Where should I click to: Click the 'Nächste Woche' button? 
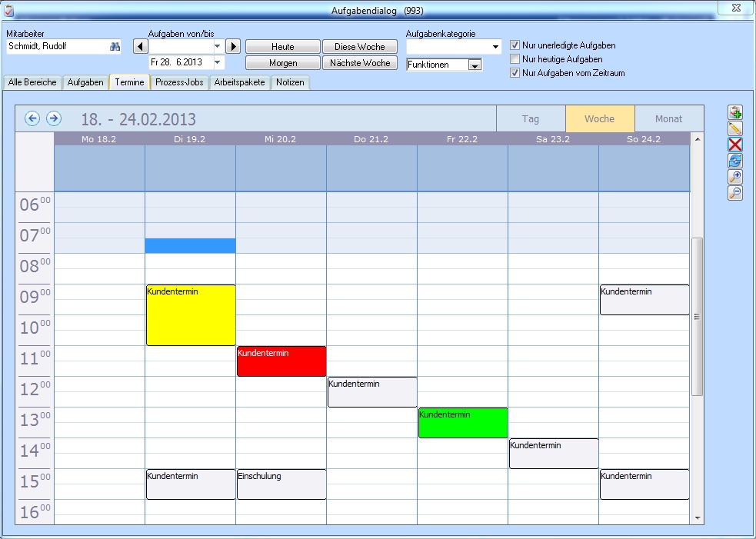tap(359, 62)
